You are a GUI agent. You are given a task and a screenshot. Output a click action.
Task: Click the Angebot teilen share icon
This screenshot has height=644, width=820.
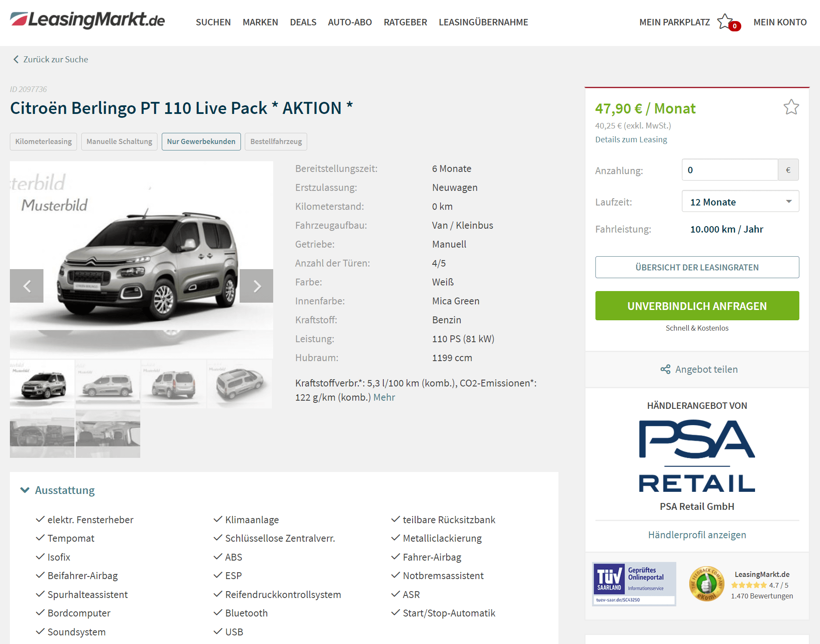[666, 369]
